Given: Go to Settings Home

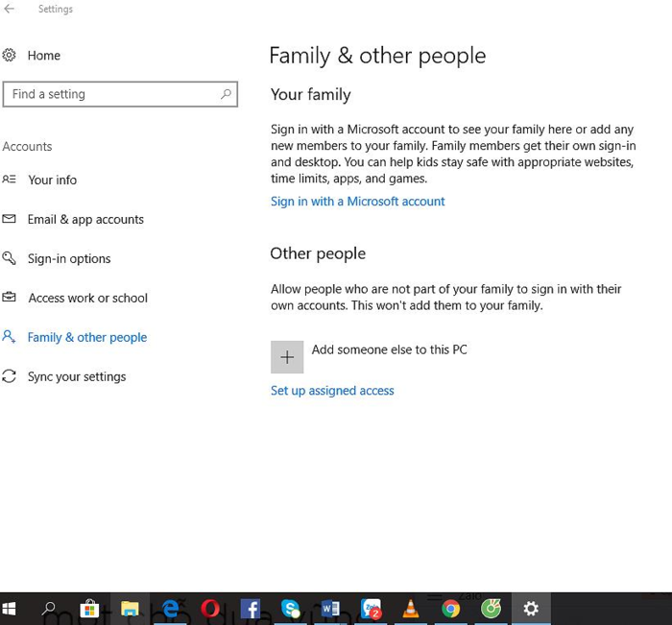Looking at the screenshot, I should tap(43, 56).
